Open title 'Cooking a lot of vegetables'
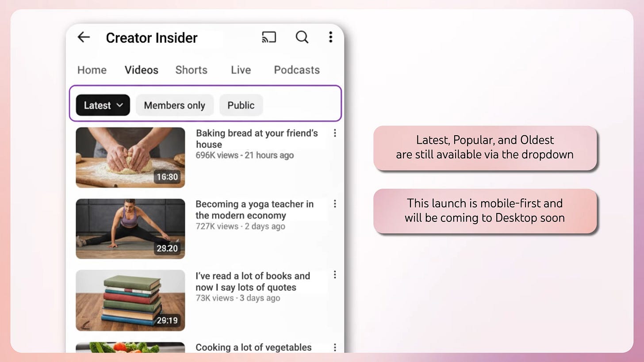 coord(253,347)
